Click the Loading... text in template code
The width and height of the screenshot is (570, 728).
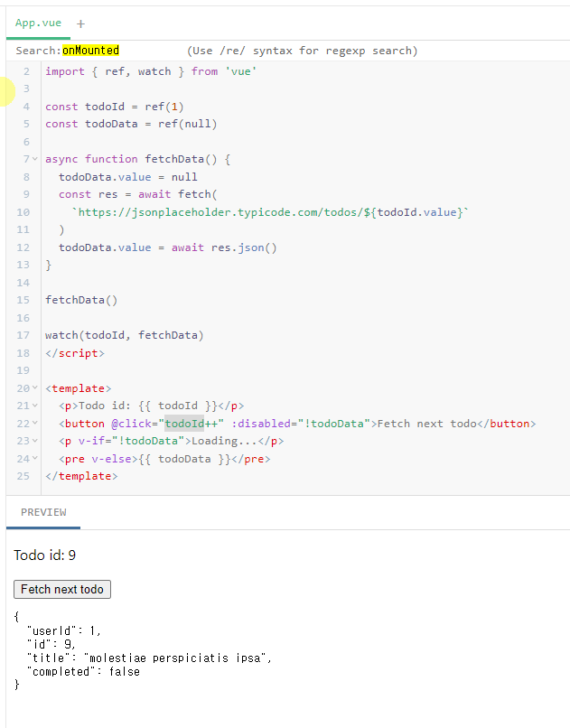[x=225, y=441]
